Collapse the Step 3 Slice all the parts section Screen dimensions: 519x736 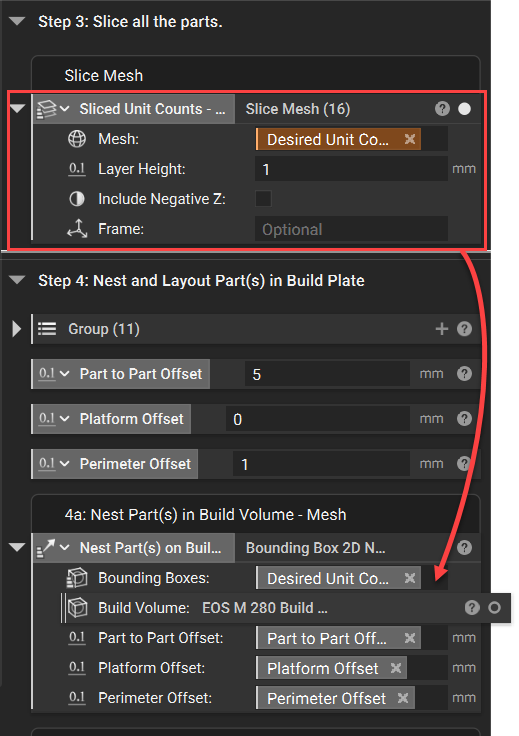tap(17, 21)
